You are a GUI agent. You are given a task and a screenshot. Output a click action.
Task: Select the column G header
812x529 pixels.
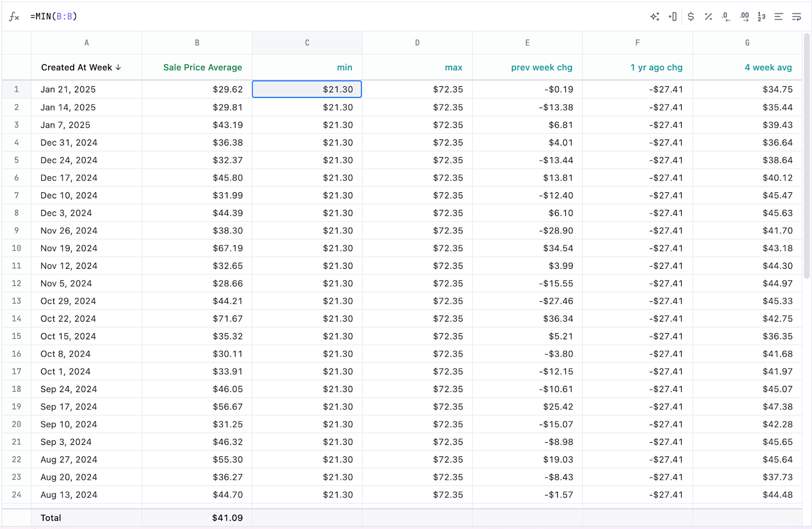(747, 43)
